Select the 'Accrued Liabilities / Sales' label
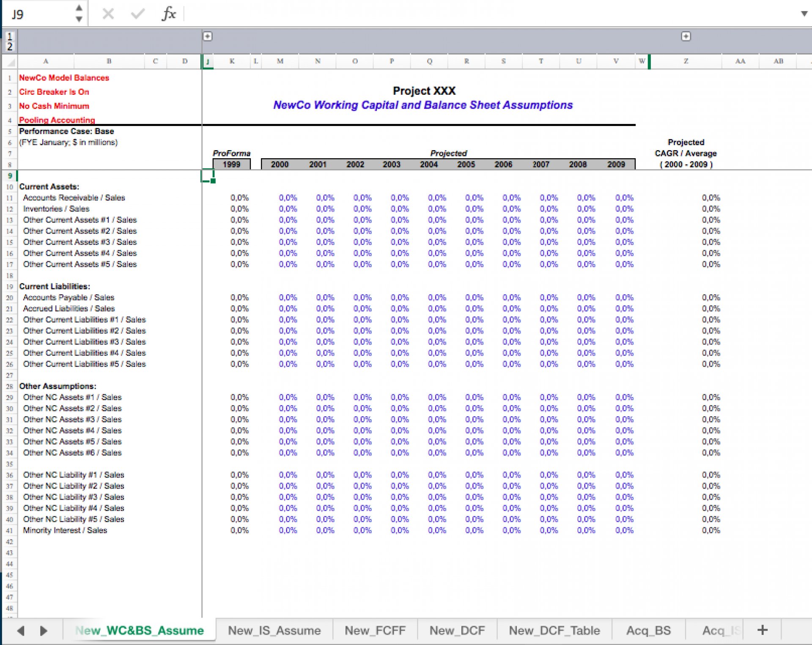The height and width of the screenshot is (645, 812). pos(69,308)
